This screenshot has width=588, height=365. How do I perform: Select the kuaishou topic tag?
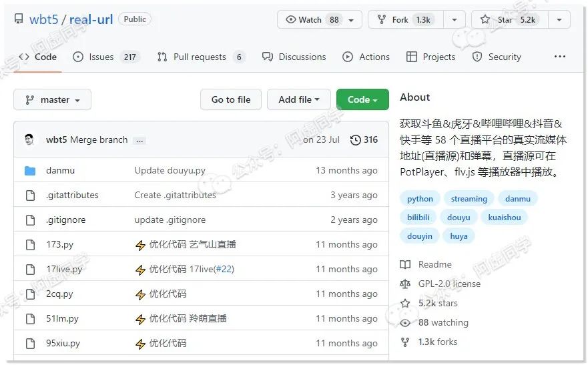click(505, 218)
